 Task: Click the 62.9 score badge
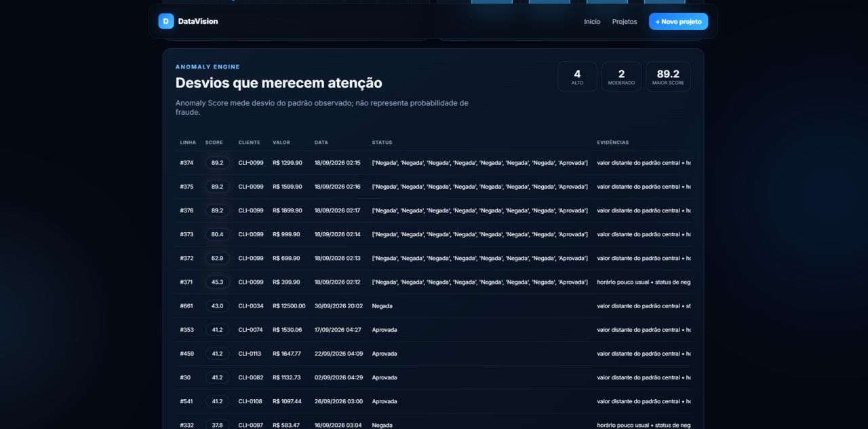[217, 258]
